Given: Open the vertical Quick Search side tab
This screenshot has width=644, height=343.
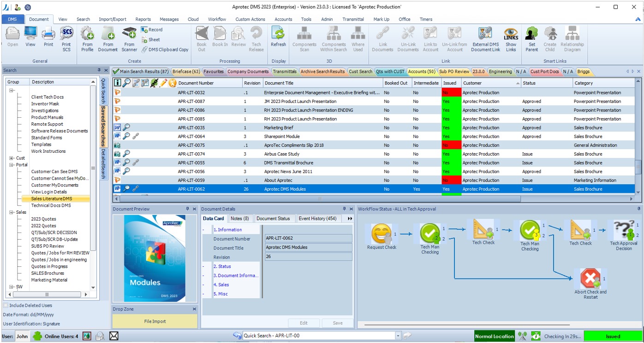Looking at the screenshot, I should click(x=103, y=91).
